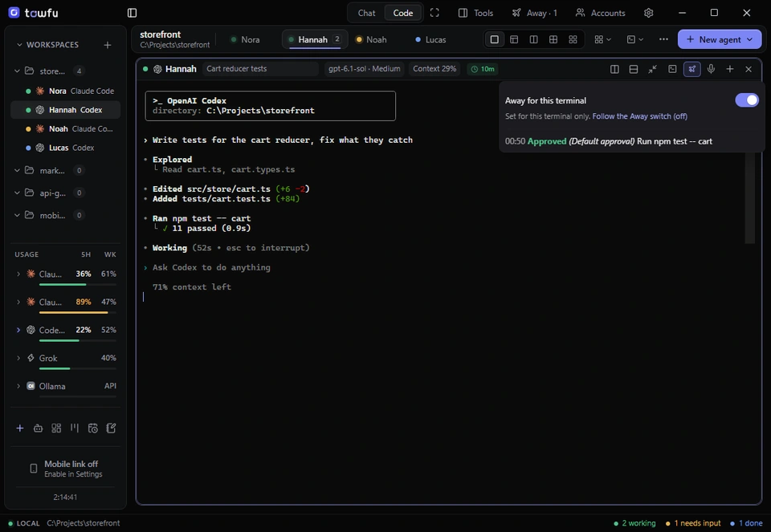Open the dashboard tiles icon in sidebar toolbar
Screen dimensions: 771x532
point(56,428)
